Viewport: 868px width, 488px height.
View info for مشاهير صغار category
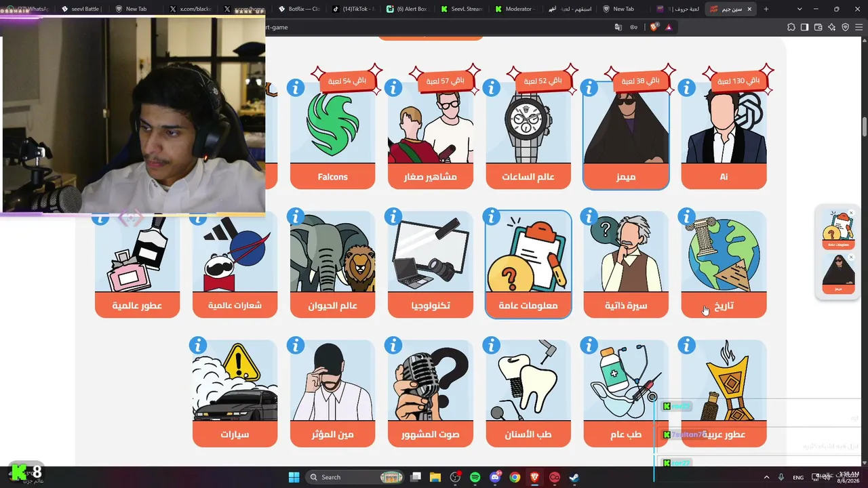393,88
